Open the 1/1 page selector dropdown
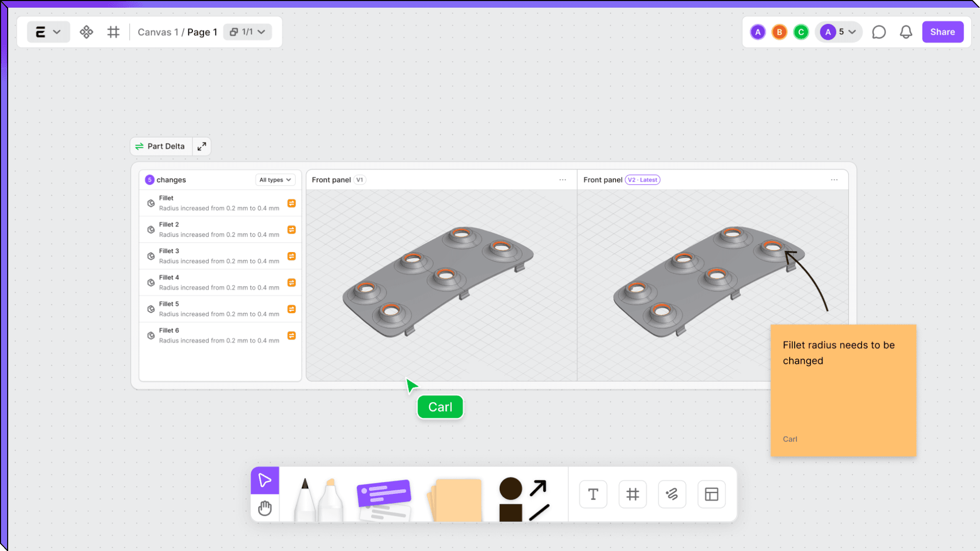The width and height of the screenshot is (980, 551). pyautogui.click(x=248, y=32)
